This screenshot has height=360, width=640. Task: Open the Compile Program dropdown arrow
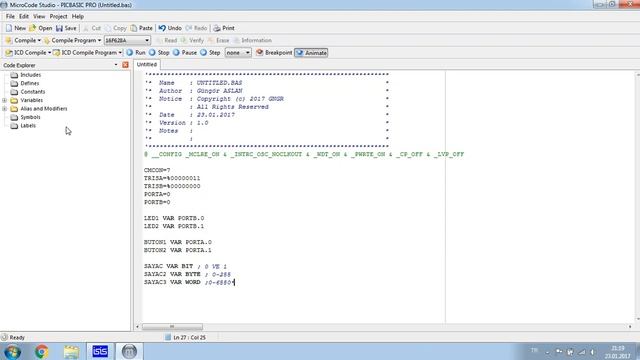click(x=99, y=40)
